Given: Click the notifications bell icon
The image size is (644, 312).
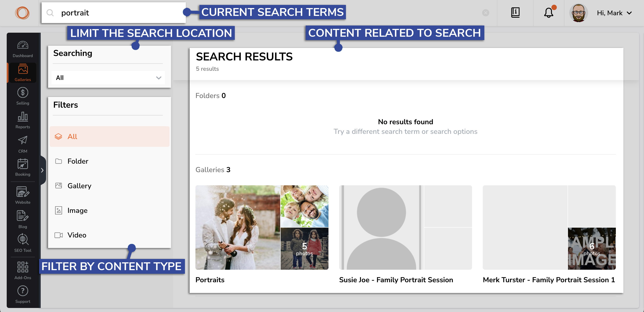Looking at the screenshot, I should (549, 13).
